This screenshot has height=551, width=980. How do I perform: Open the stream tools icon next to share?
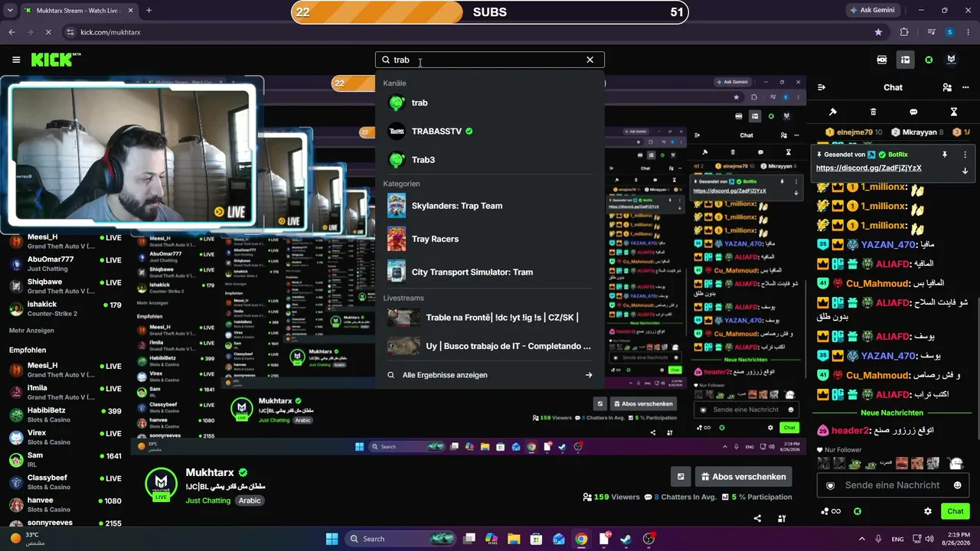pyautogui.click(x=782, y=518)
